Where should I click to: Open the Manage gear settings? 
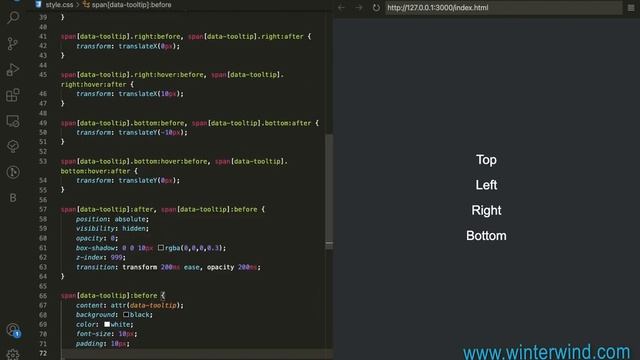[13, 354]
